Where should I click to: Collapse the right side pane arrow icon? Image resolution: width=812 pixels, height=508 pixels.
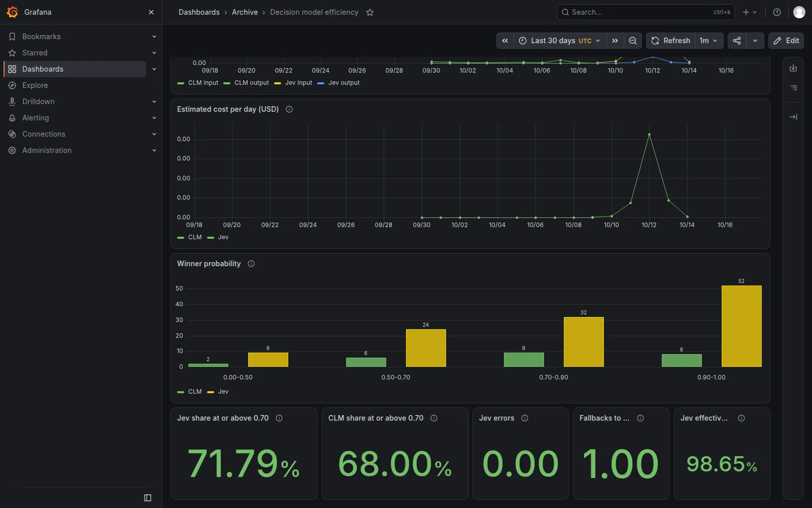tap(793, 117)
